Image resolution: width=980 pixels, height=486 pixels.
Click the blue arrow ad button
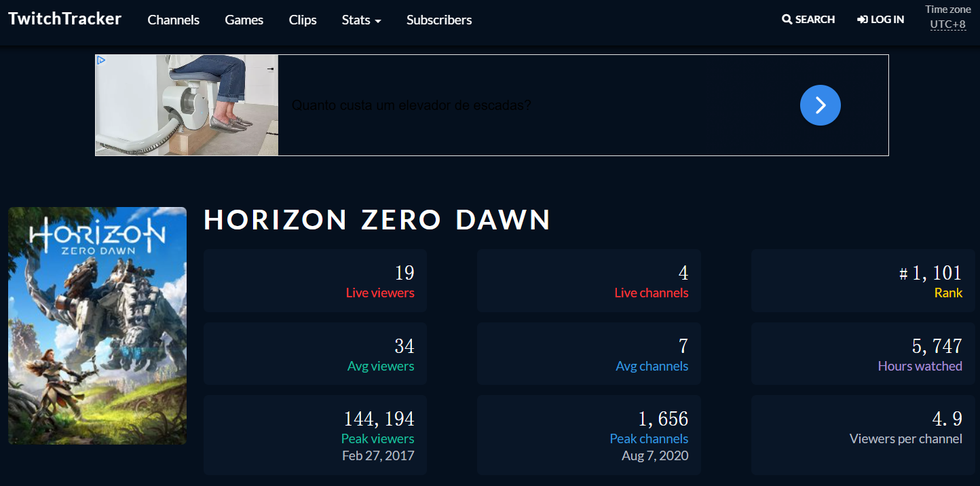[x=820, y=105]
